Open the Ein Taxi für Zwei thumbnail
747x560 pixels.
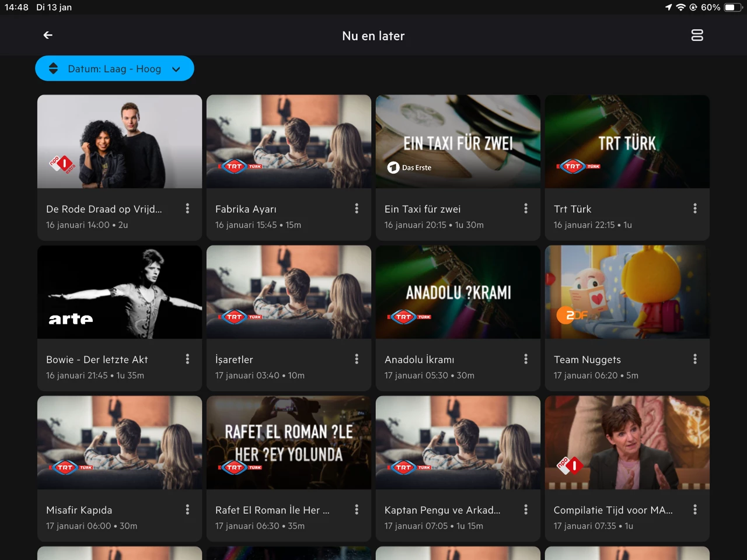(x=458, y=142)
